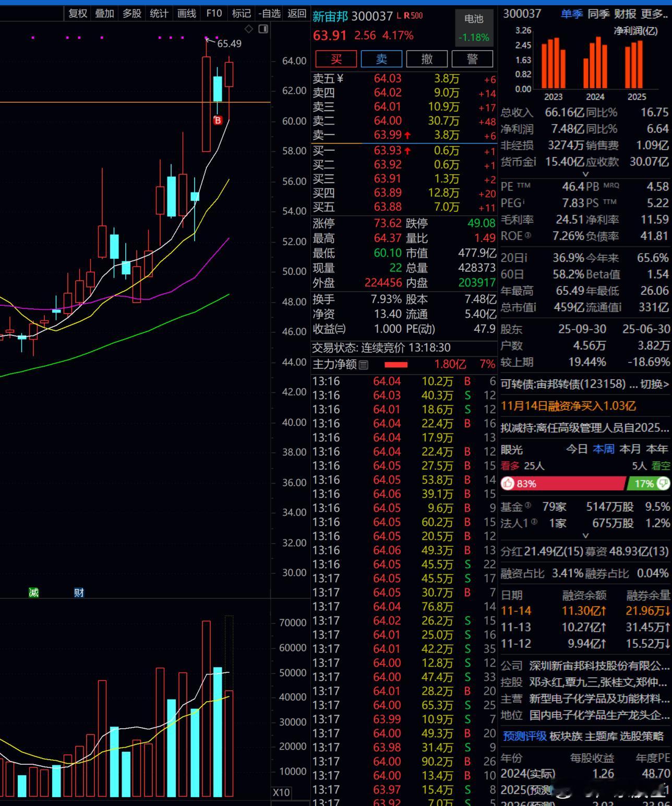The height and width of the screenshot is (806, 672).
Task: Click the X10 volume scale indicator
Action: (281, 792)
